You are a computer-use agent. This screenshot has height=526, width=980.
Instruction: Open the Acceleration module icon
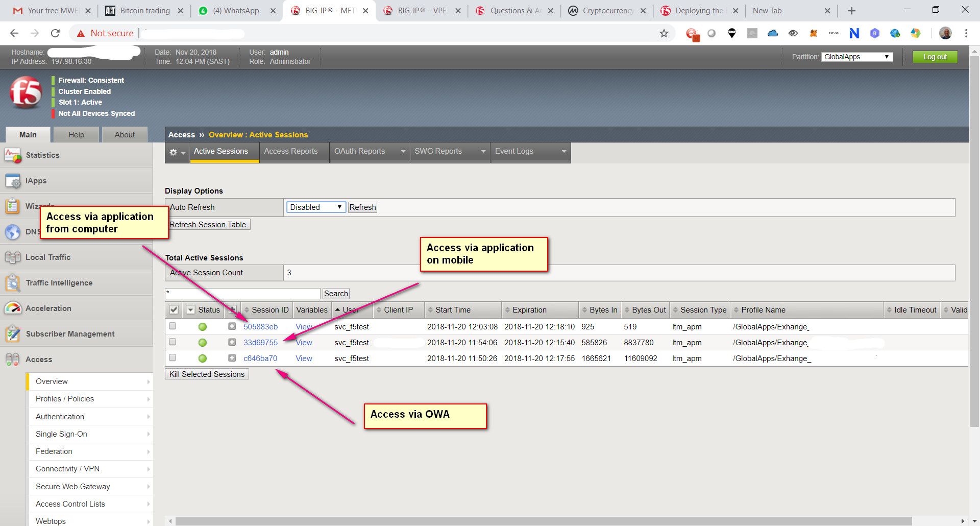pos(13,308)
